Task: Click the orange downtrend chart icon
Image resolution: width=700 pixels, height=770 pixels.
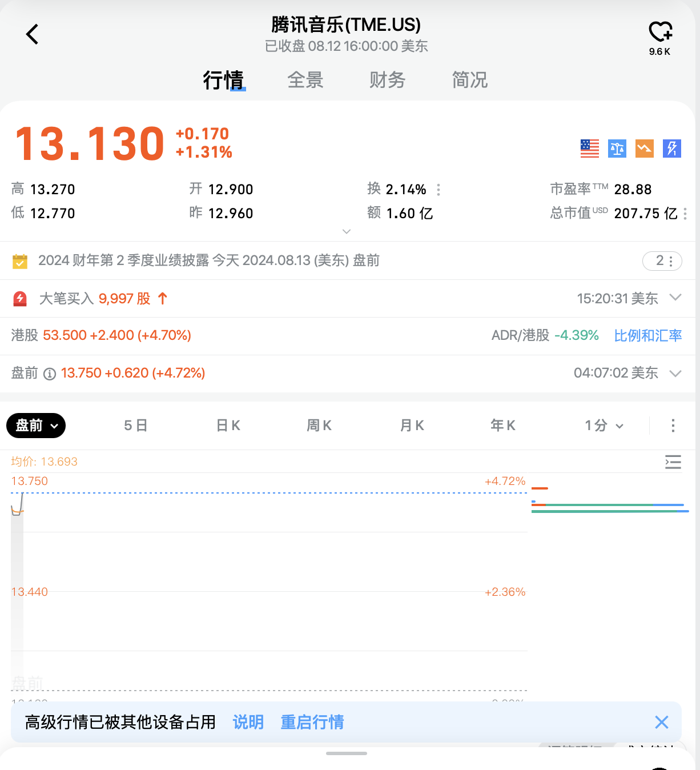Action: point(645,149)
